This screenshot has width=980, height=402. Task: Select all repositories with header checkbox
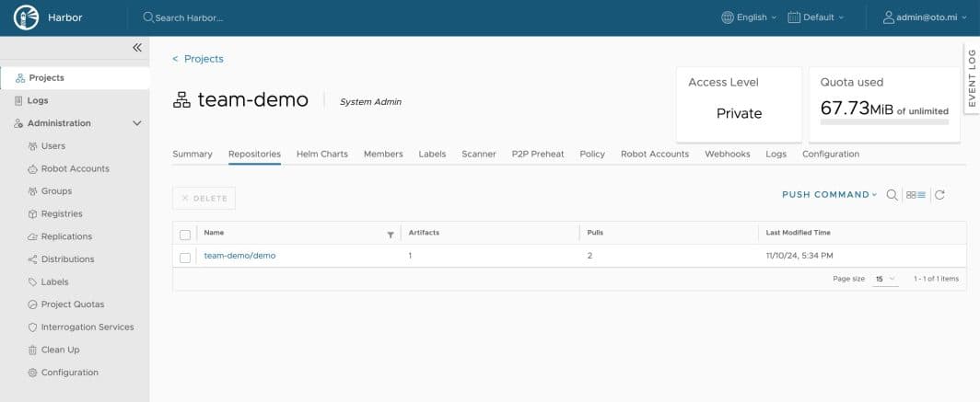[x=185, y=235]
